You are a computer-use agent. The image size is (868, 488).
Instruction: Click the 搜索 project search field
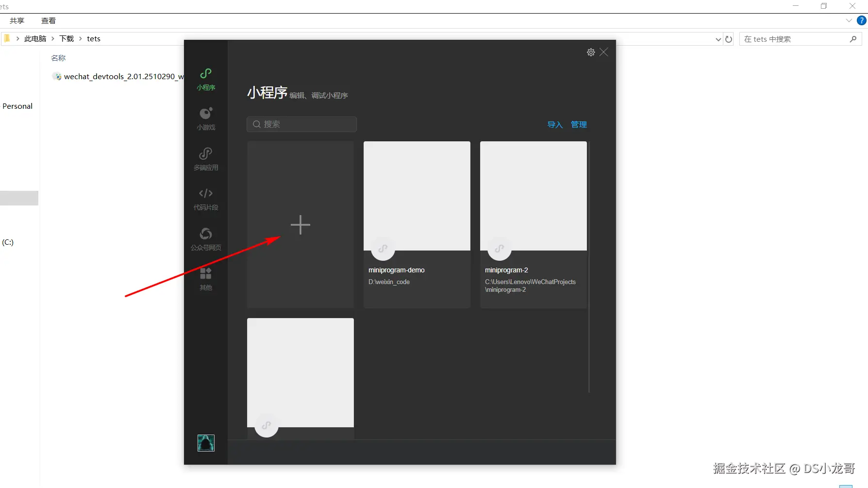click(302, 124)
